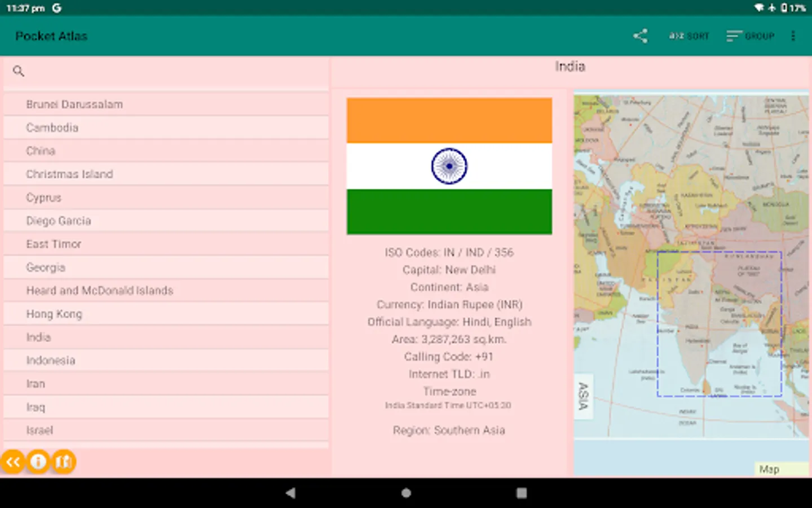Viewport: 812px width, 508px height.
Task: Open Heard and McDonald Islands entry
Action: [x=166, y=291]
